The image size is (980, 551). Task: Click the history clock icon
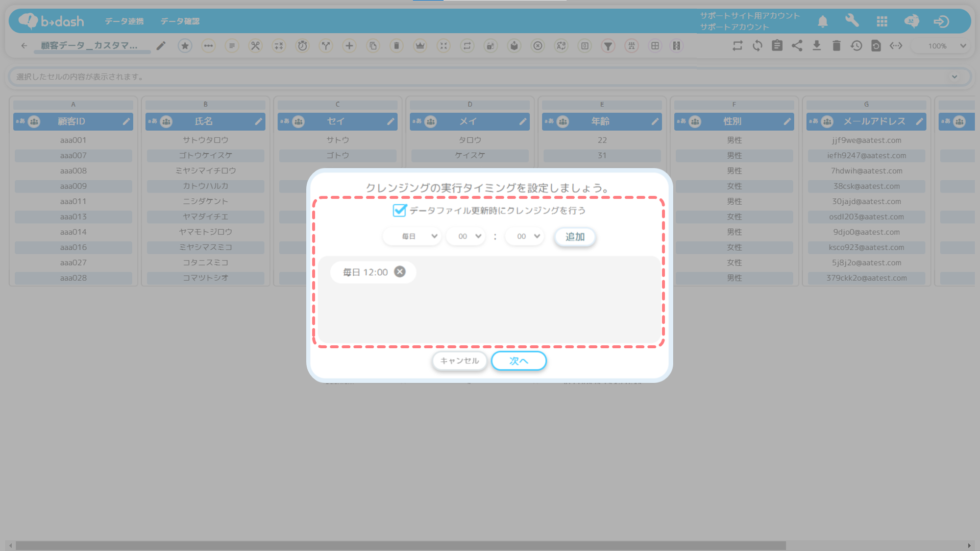click(x=856, y=46)
